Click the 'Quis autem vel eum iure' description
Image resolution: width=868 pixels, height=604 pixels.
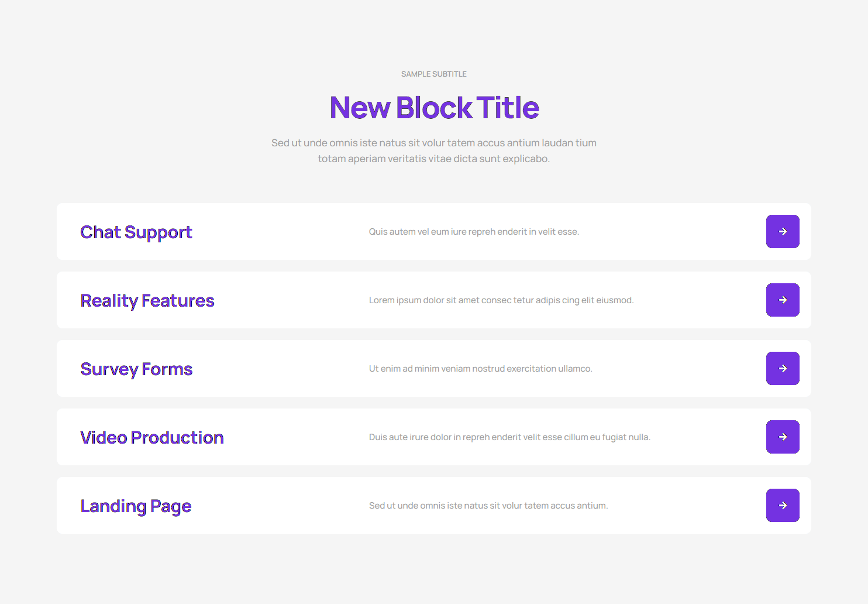click(x=474, y=232)
